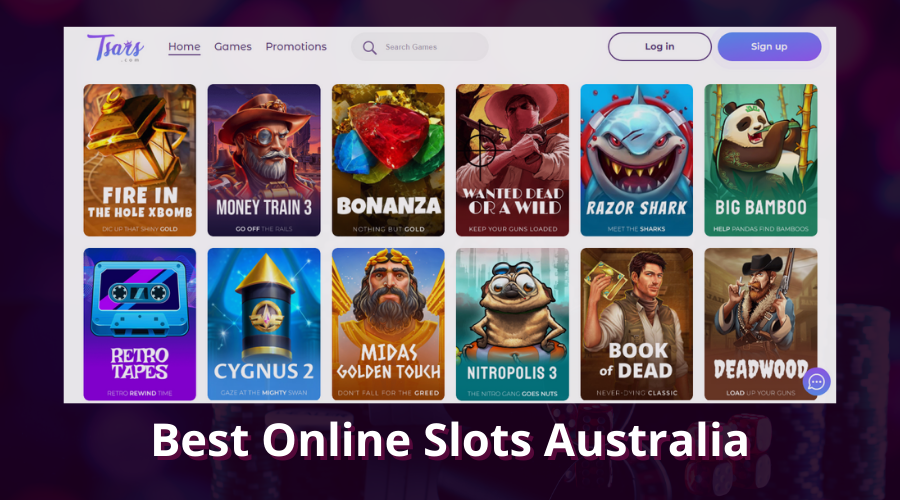
Task: Click the Sign up button
Action: (x=769, y=46)
